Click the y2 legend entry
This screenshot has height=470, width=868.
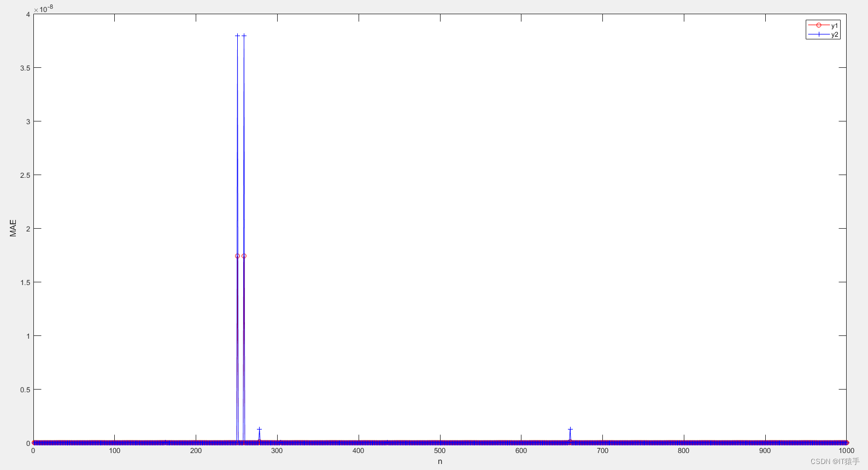point(823,34)
